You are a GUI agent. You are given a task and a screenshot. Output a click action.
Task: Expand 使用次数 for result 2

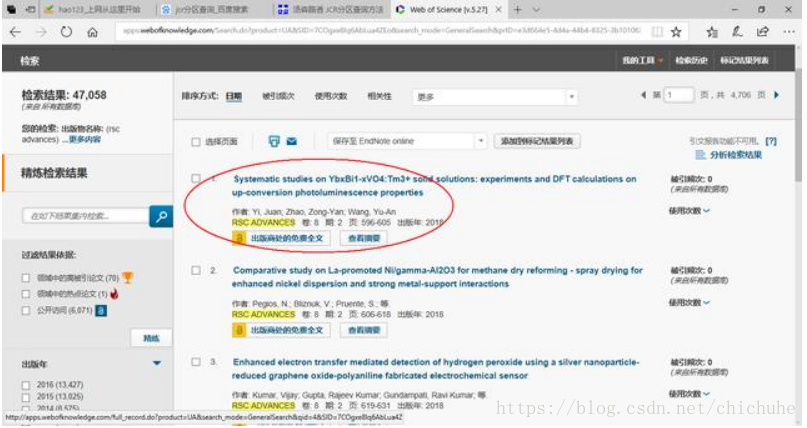pos(689,302)
